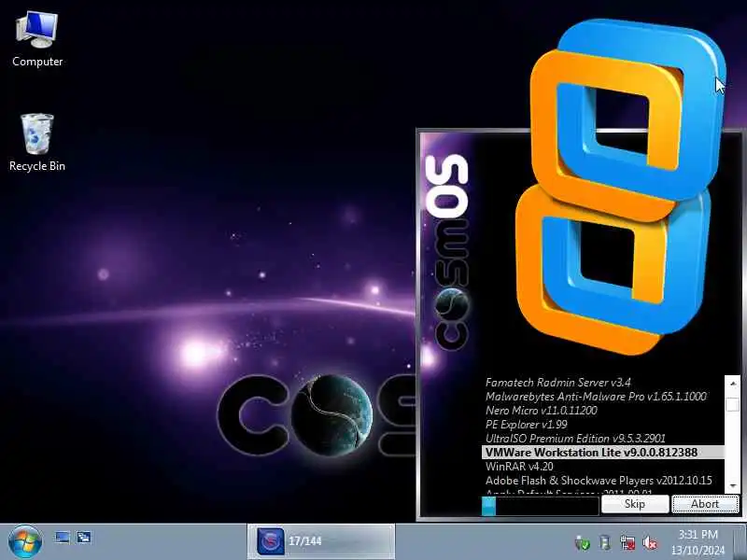Image resolution: width=747 pixels, height=560 pixels.
Task: Click the Skip button in installer
Action: pos(635,504)
